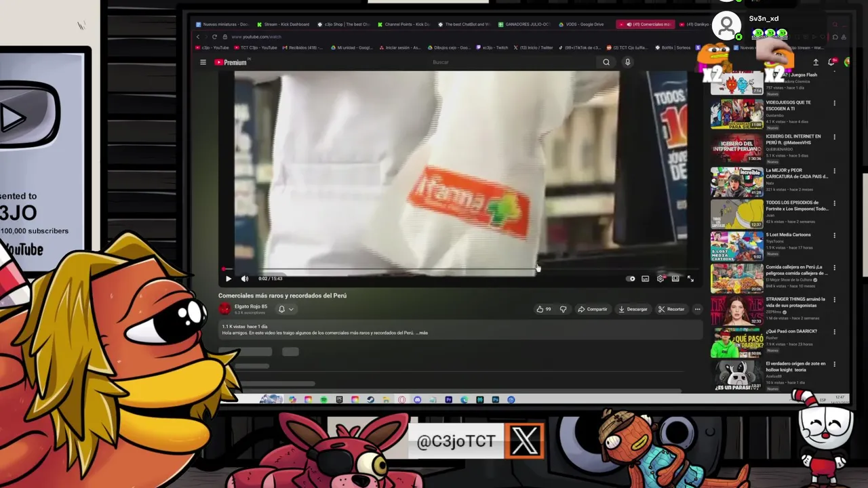Open ICEBERG DEL INTERNET EN PERÚ video thumbnail
Screen dimensions: 868x488
tap(736, 146)
